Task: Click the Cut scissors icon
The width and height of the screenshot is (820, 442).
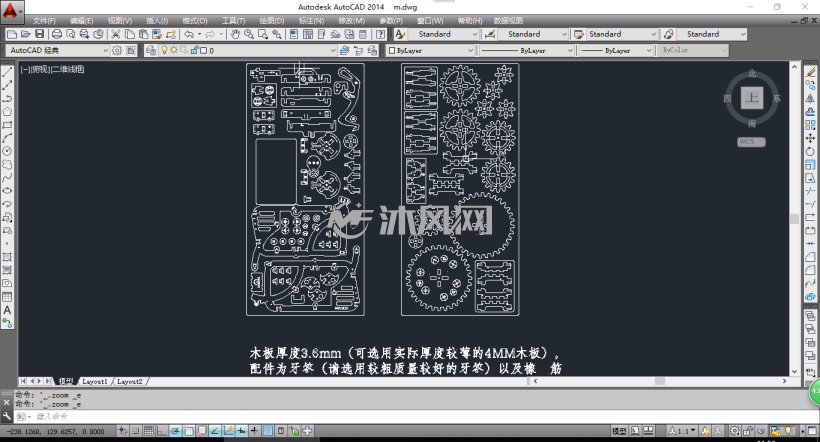Action: point(116,34)
